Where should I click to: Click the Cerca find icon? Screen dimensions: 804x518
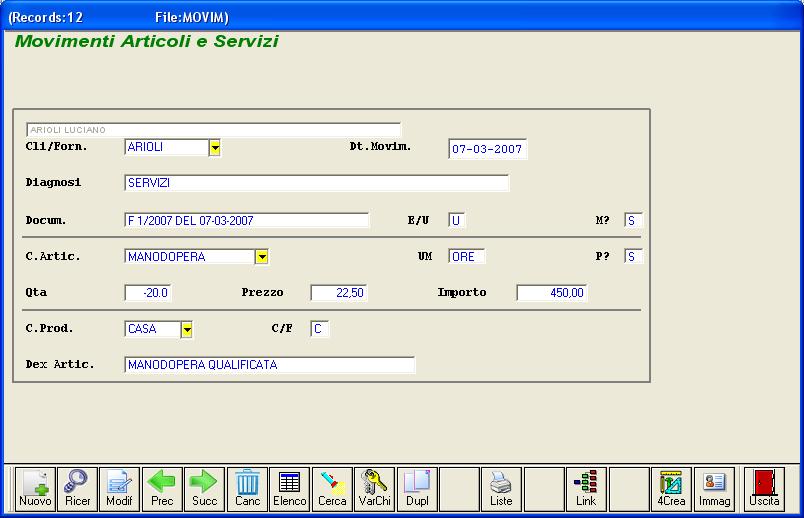[332, 489]
